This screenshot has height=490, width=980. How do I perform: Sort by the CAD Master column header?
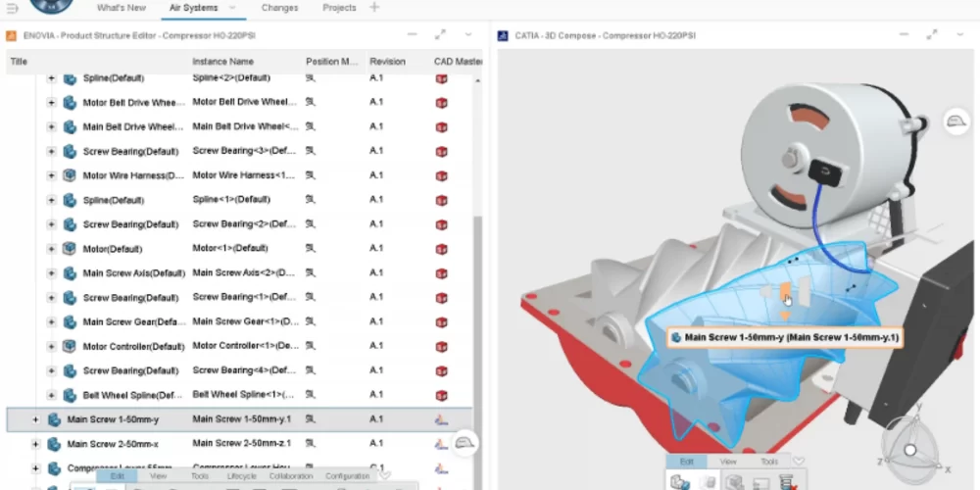point(458,61)
